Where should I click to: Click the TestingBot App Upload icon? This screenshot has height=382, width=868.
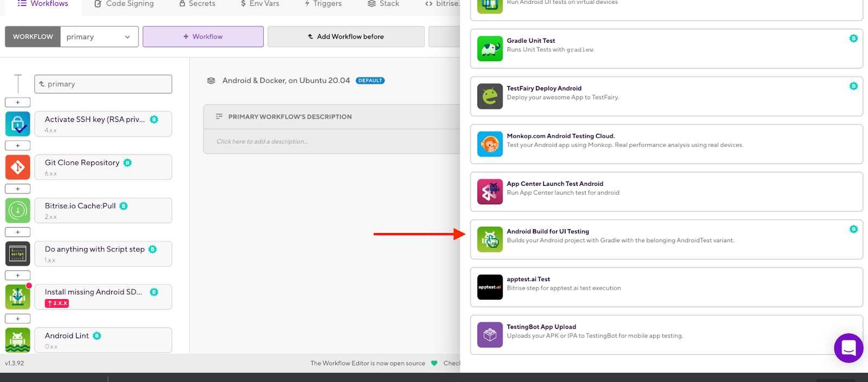[490, 335]
